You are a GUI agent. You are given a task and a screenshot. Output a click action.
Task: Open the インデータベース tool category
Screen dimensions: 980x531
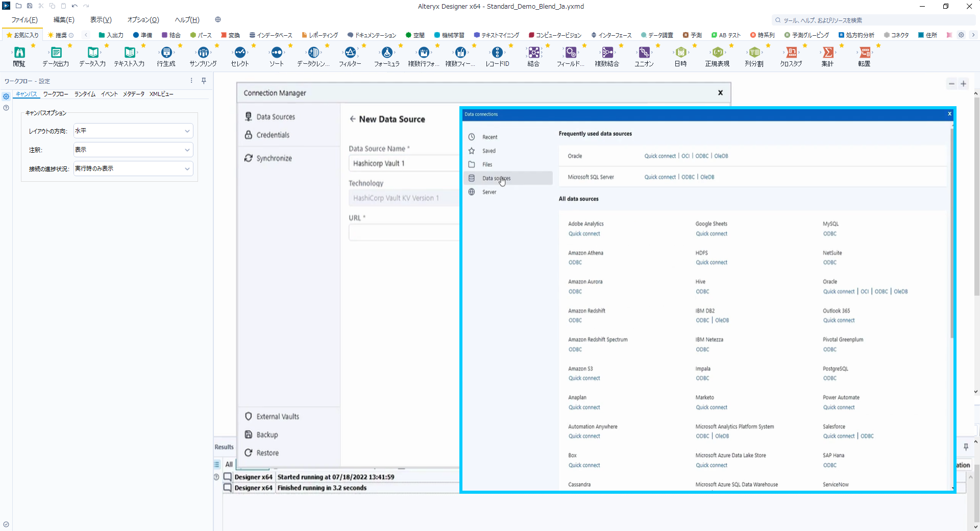click(x=271, y=35)
